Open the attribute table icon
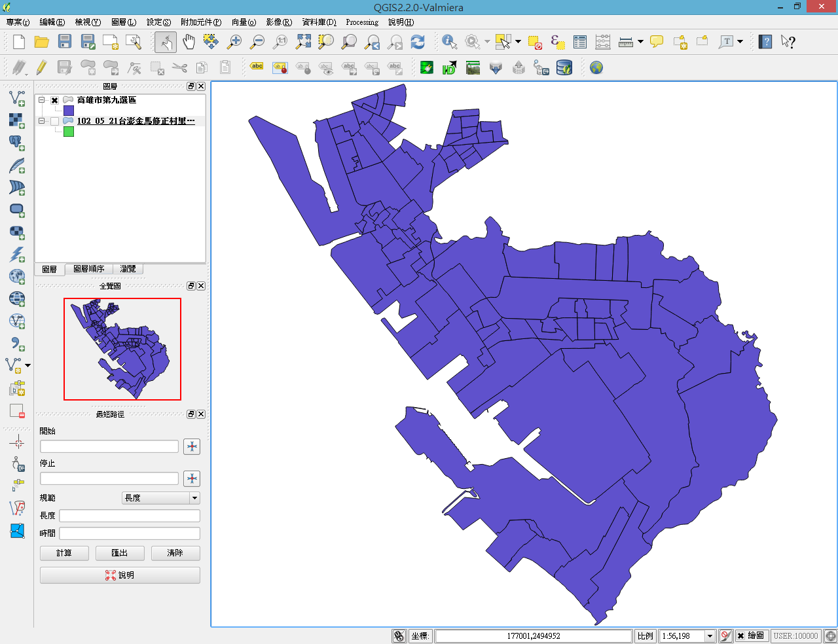The height and width of the screenshot is (644, 838). [x=580, y=42]
